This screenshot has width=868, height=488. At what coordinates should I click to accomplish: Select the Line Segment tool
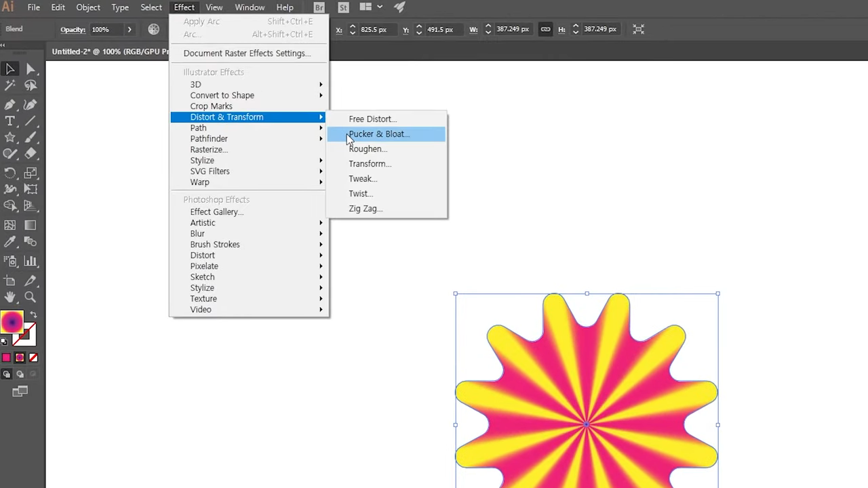point(31,121)
